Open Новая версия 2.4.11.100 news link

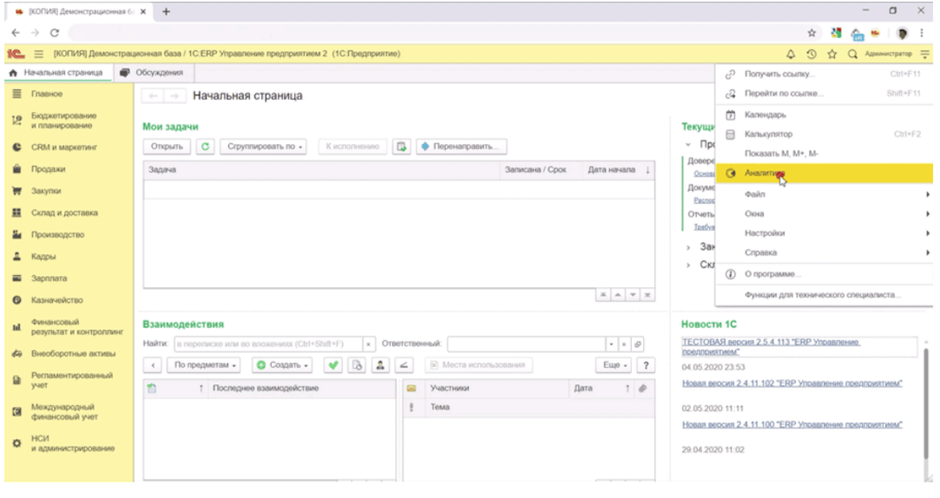pos(792,424)
